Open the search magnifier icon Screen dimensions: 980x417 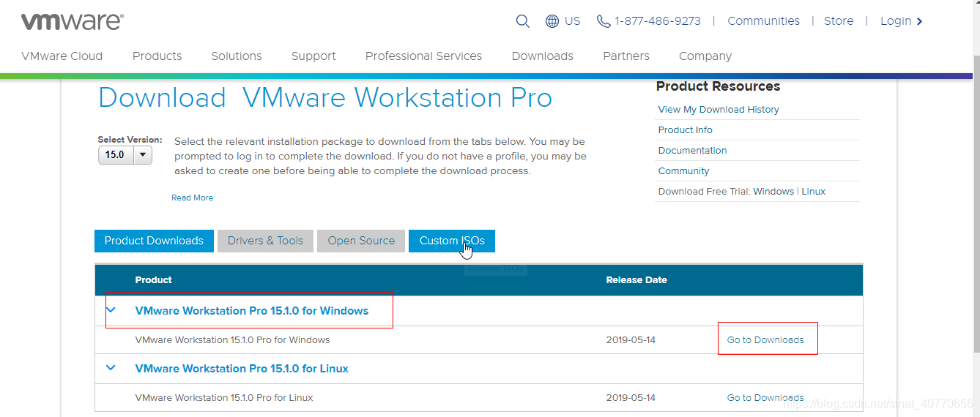[x=522, y=21]
